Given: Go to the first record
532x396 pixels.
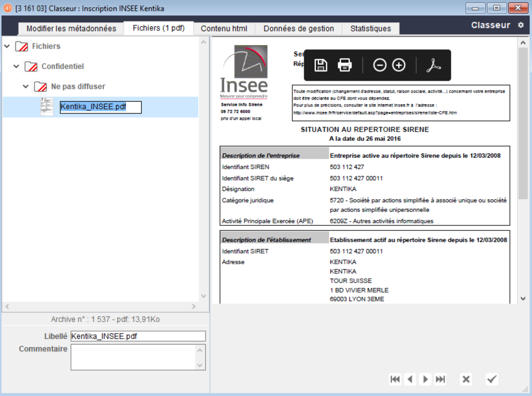Looking at the screenshot, I should (395, 379).
